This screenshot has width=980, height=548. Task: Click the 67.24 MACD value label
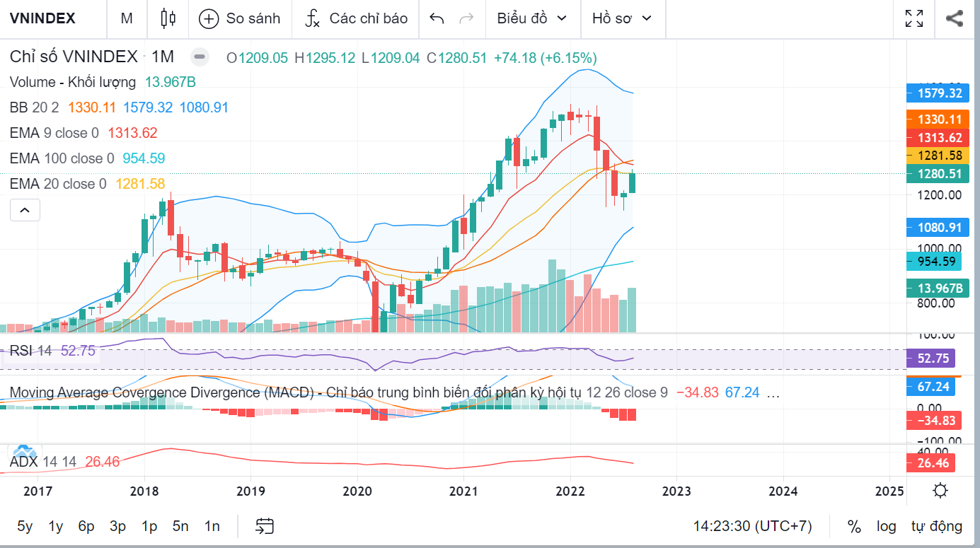tap(931, 387)
